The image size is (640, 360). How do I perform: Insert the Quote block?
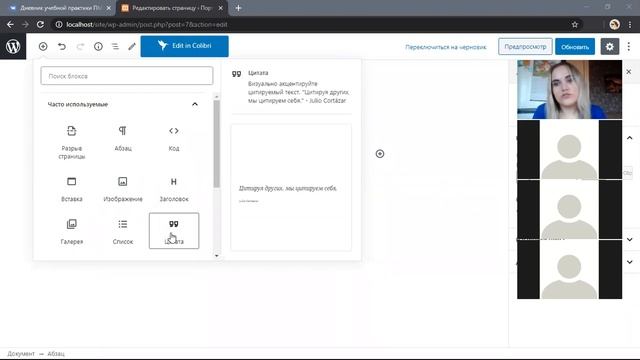point(174,231)
